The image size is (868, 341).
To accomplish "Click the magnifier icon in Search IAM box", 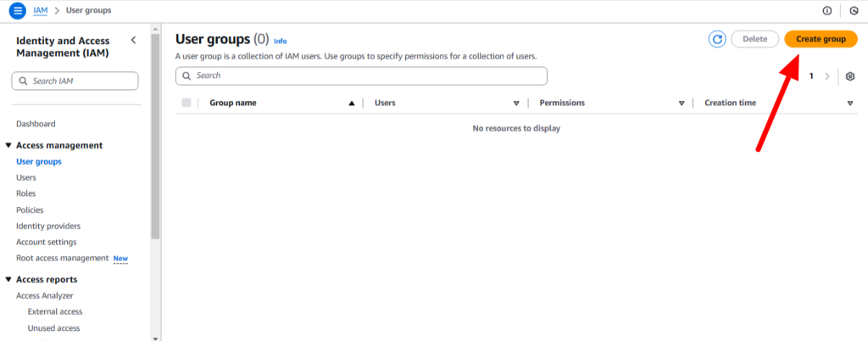I will [x=23, y=81].
